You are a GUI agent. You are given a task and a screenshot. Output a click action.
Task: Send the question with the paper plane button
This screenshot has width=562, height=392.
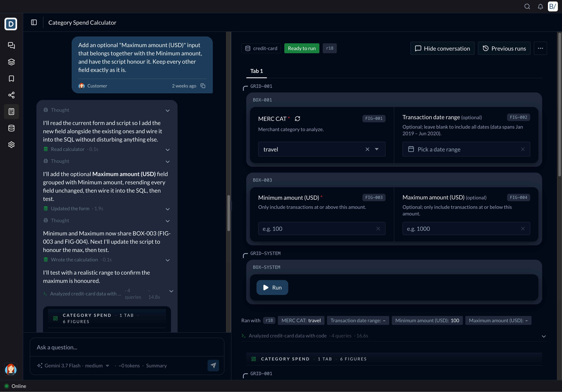tap(213, 365)
